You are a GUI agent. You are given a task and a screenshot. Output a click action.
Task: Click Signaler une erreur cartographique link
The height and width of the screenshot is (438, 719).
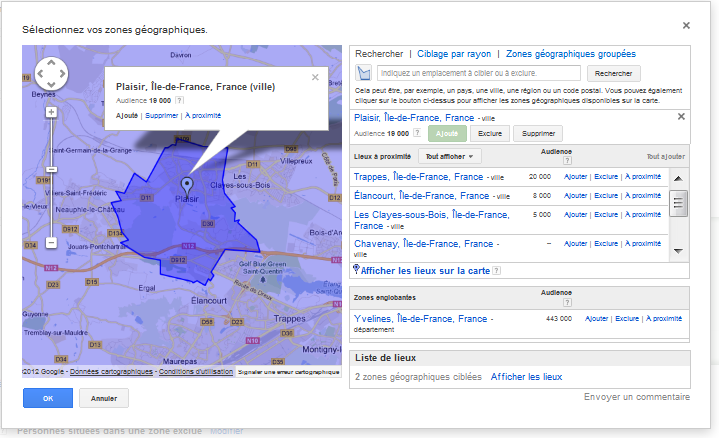[288, 372]
